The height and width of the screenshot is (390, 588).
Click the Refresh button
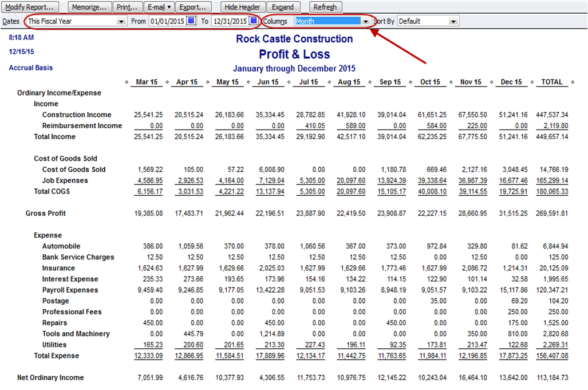[325, 7]
